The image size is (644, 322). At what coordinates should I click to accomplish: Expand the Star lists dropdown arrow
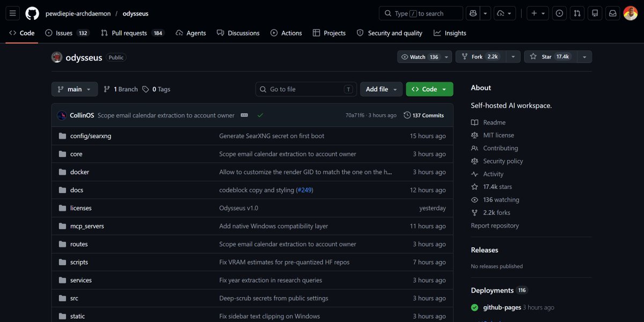[584, 57]
